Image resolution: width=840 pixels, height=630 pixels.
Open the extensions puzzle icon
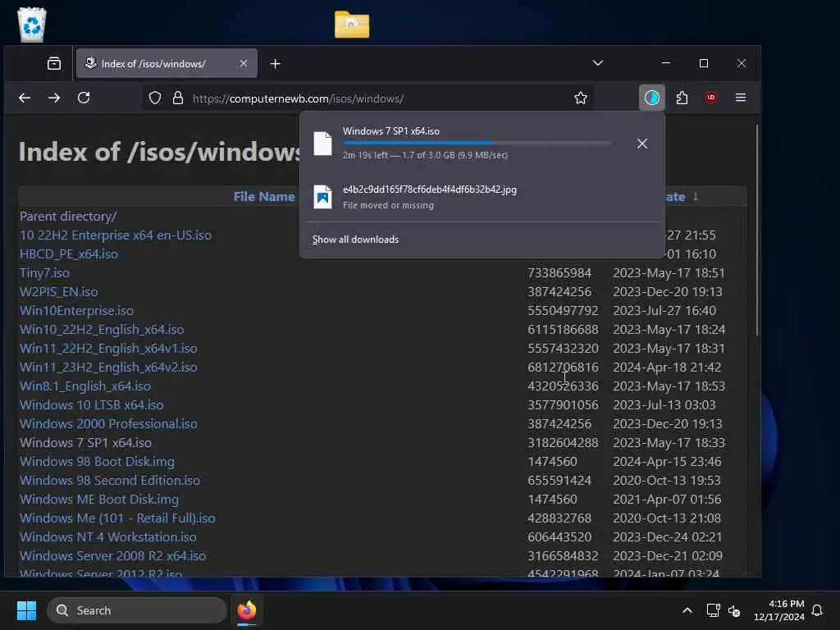click(682, 98)
